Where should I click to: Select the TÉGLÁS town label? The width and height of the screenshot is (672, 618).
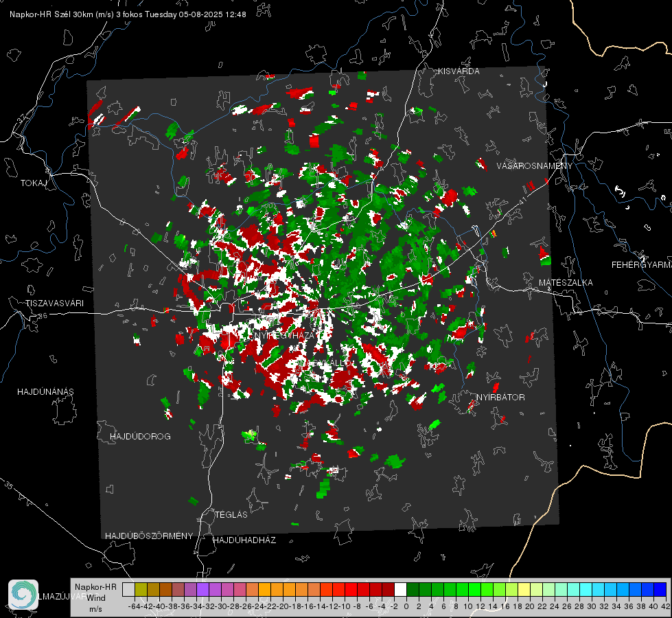[x=231, y=515]
